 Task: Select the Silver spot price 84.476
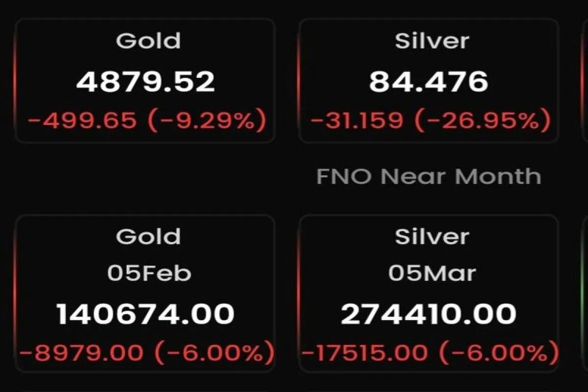pyautogui.click(x=429, y=82)
